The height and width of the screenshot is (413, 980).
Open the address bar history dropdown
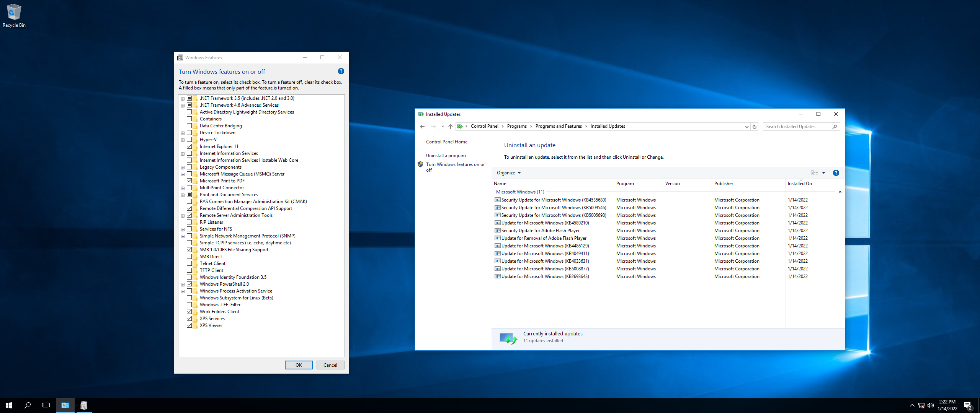point(746,127)
